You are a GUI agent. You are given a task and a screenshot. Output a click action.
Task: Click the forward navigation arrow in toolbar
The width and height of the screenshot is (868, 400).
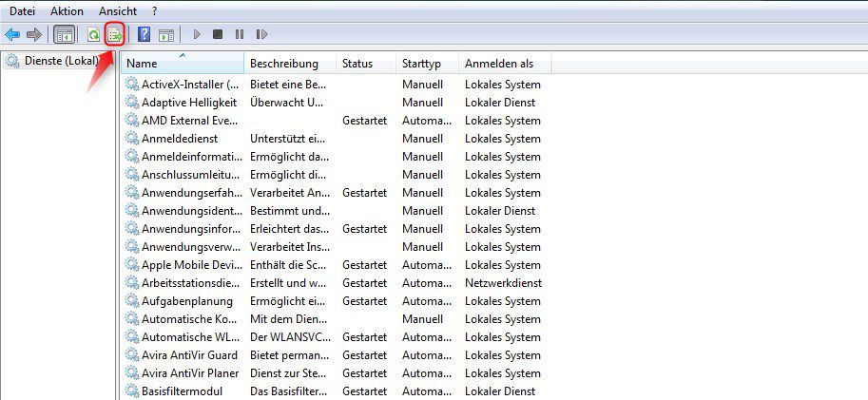[x=34, y=35]
